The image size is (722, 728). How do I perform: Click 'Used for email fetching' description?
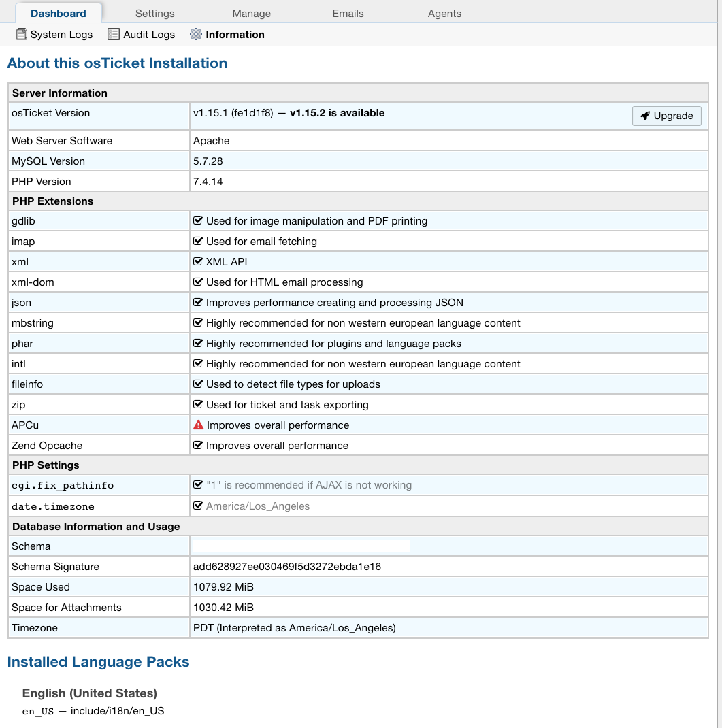tap(261, 242)
